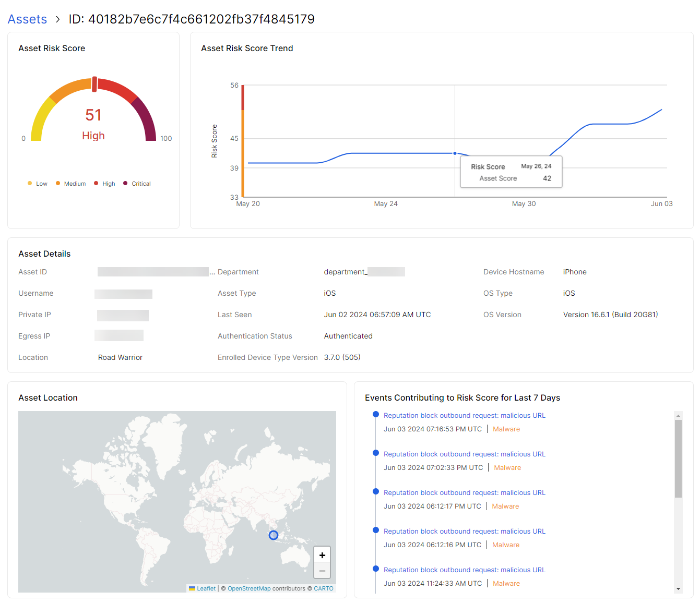Image resolution: width=700 pixels, height=603 pixels.
Task: Click the bullet icon beside the first Malware event
Action: 376,414
